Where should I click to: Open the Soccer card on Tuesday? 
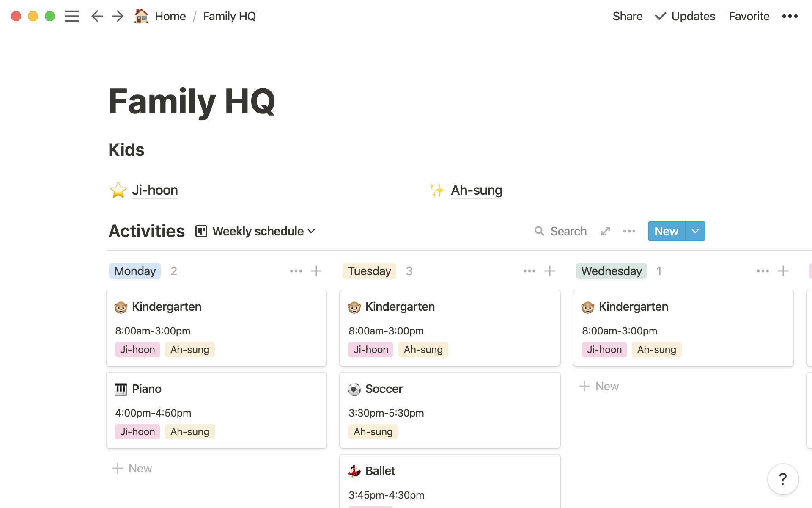(450, 410)
